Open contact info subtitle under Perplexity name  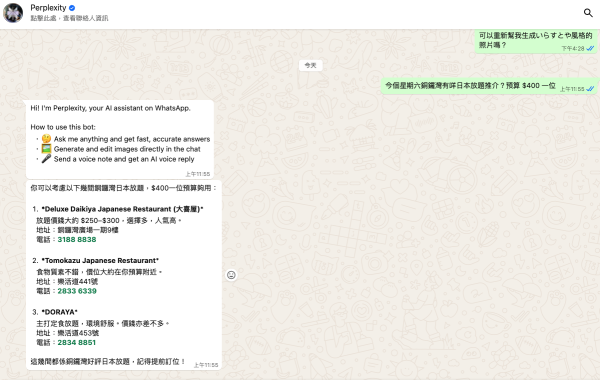(x=69, y=18)
